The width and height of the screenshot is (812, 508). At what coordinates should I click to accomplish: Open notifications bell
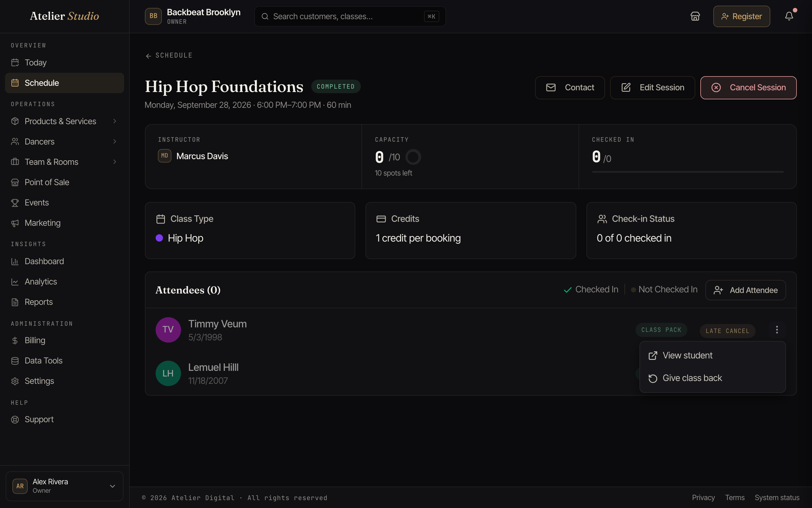[x=789, y=16]
